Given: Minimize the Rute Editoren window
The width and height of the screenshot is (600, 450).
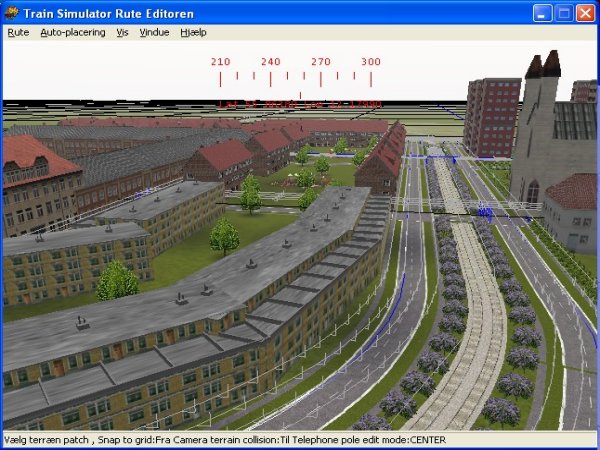Looking at the screenshot, I should (x=541, y=12).
